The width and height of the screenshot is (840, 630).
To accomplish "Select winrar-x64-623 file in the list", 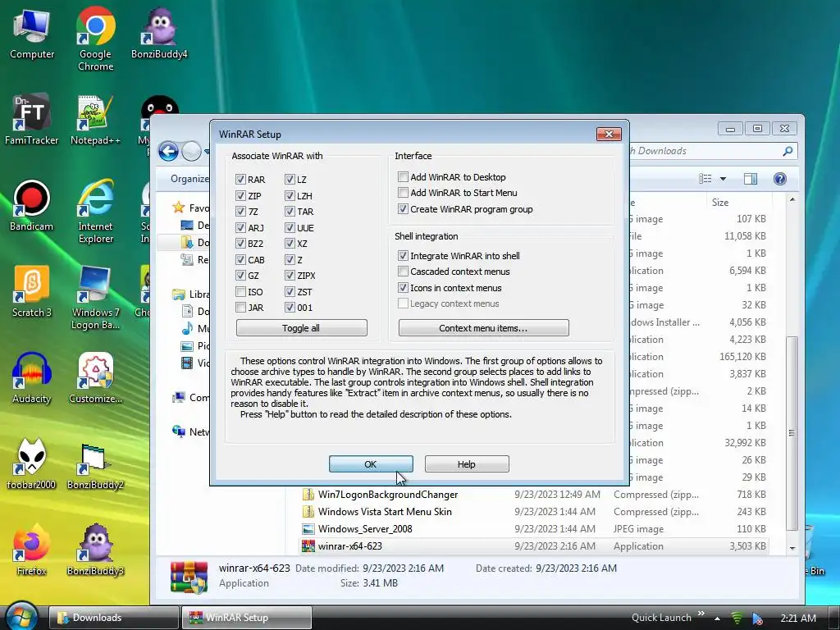I will click(534, 546).
